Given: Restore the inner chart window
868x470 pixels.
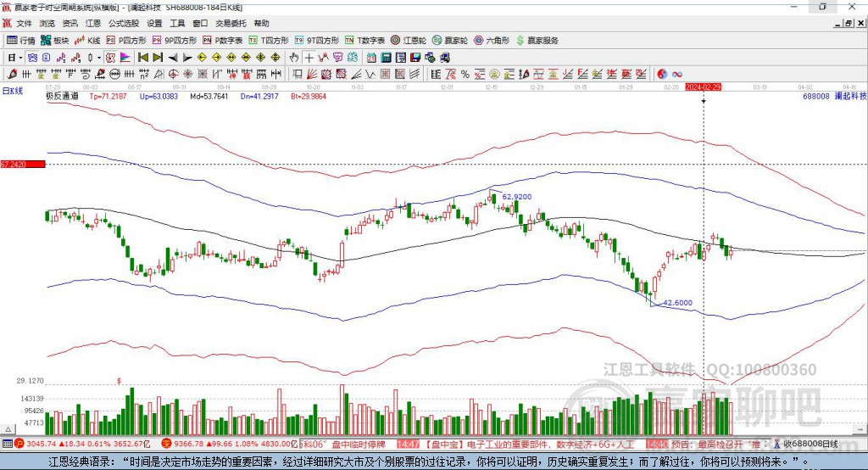Looking at the screenshot, I should pos(849,23).
